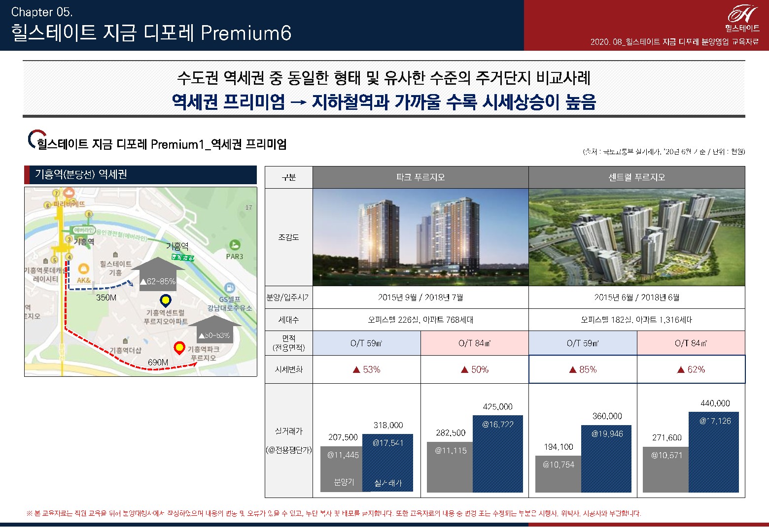Click the source note about 국토교통부 실거래가
This screenshot has width=769, height=532.
point(664,152)
